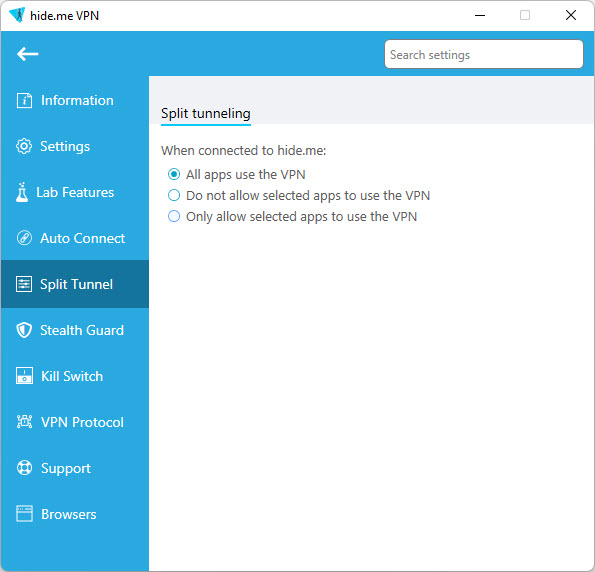Click the VPN Protocol icon
The image size is (595, 572).
(x=24, y=422)
